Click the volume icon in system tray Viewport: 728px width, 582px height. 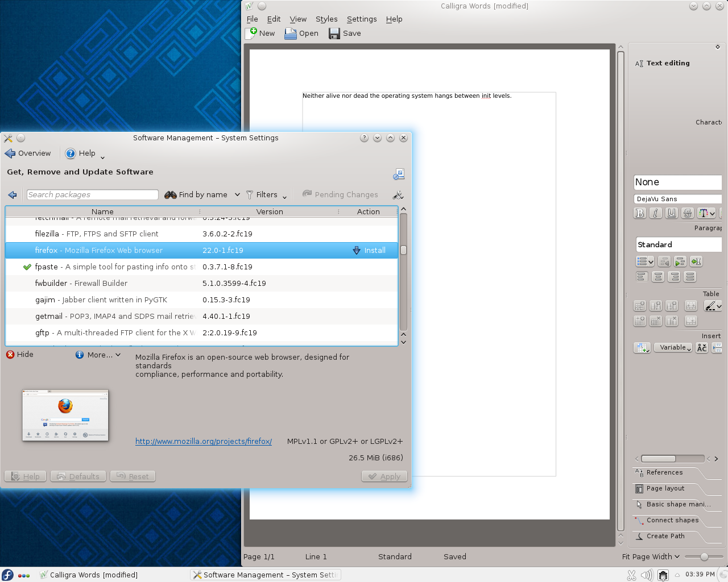(647, 575)
